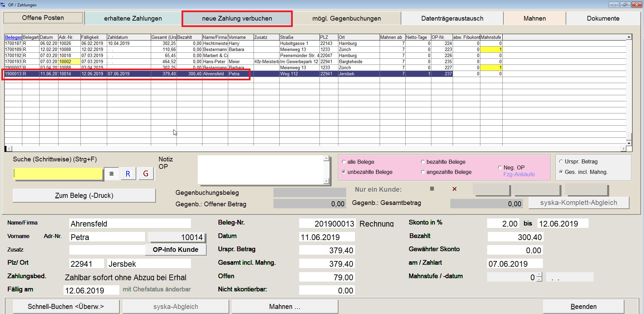Click the Fällig am date field
The width and height of the screenshot is (644, 314).
click(91, 290)
